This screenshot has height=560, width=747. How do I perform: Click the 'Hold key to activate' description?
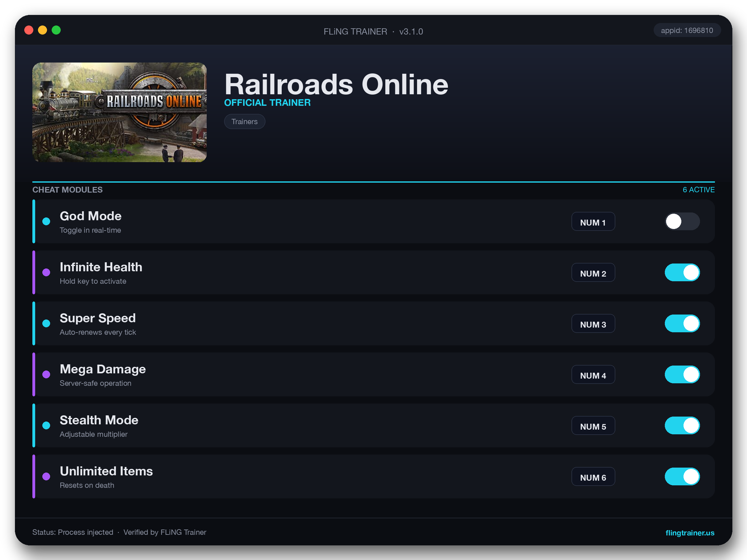[93, 281]
